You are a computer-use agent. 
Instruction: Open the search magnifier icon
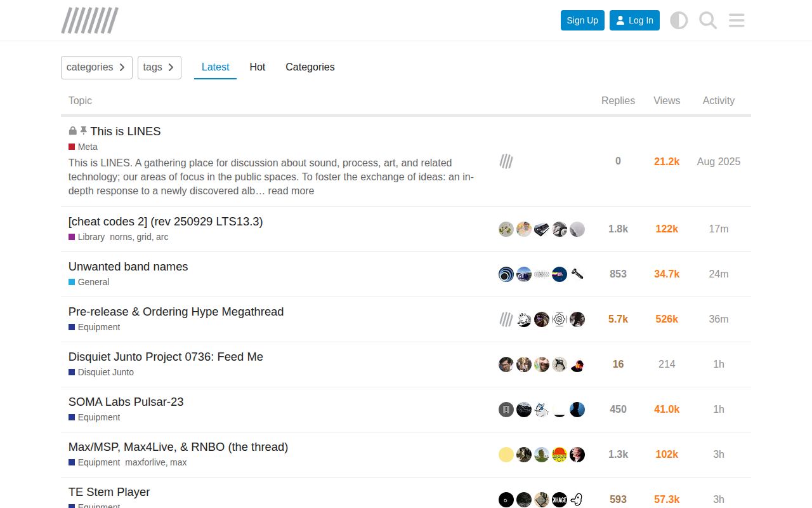point(708,20)
